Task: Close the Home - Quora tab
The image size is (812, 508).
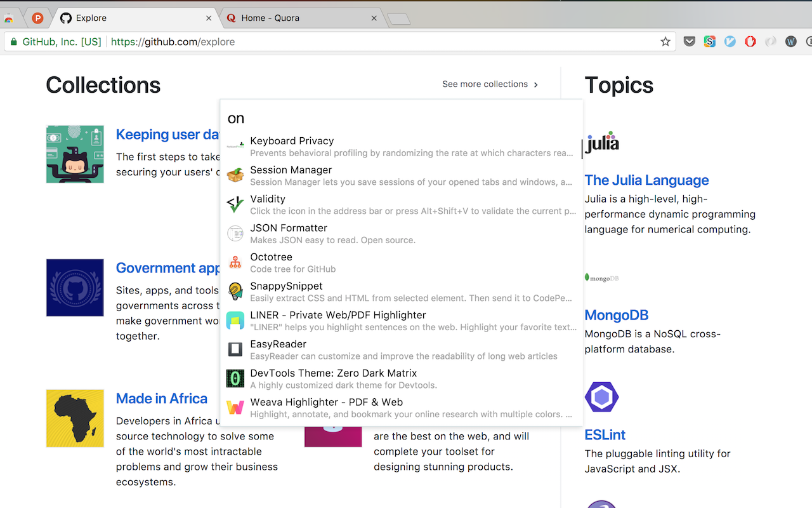Action: point(374,18)
